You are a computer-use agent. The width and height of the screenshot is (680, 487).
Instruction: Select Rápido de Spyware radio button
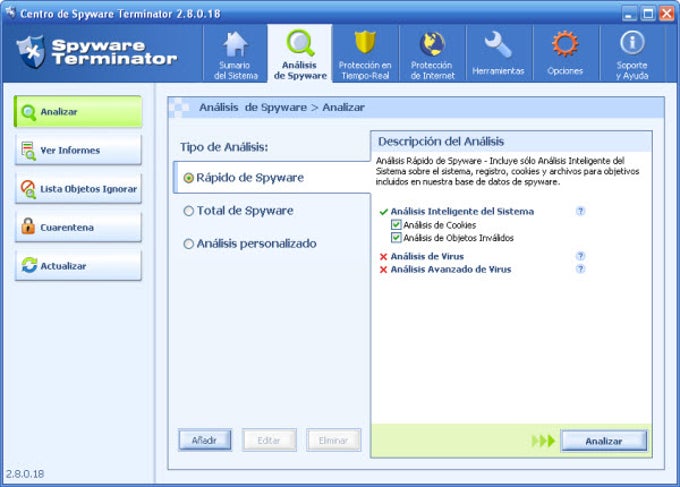point(188,178)
